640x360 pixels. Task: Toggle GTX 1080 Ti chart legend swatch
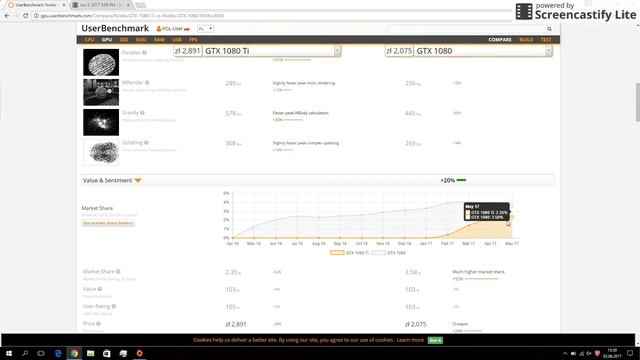coord(337,253)
